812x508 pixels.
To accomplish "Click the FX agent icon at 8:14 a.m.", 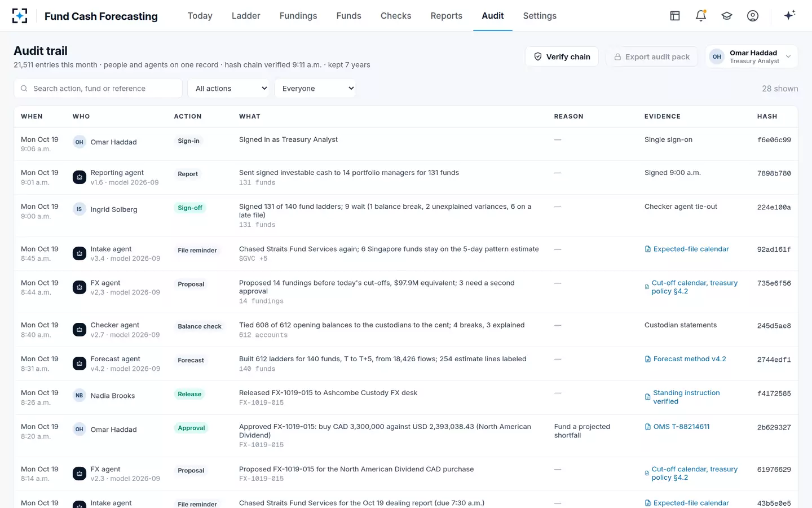I will 80,474.
